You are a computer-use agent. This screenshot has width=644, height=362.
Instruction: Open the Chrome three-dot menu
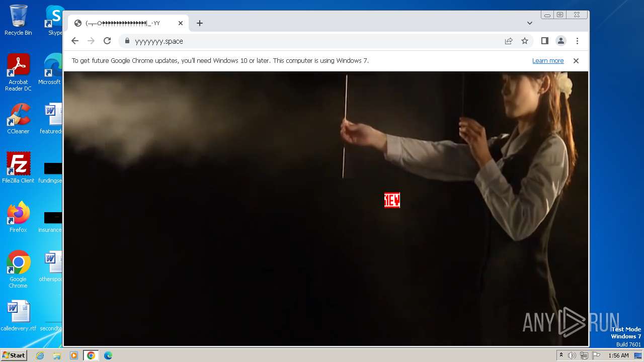coord(577,41)
